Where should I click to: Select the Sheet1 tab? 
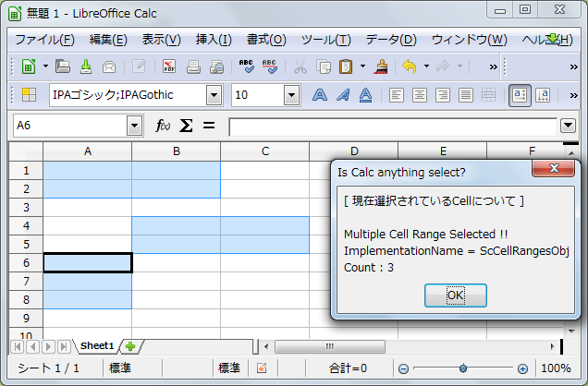pos(97,346)
